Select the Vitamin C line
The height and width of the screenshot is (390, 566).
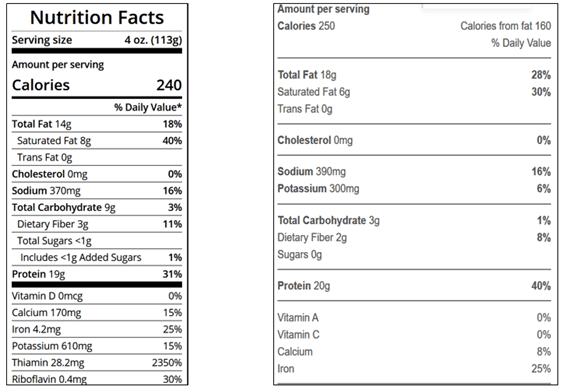414,334
